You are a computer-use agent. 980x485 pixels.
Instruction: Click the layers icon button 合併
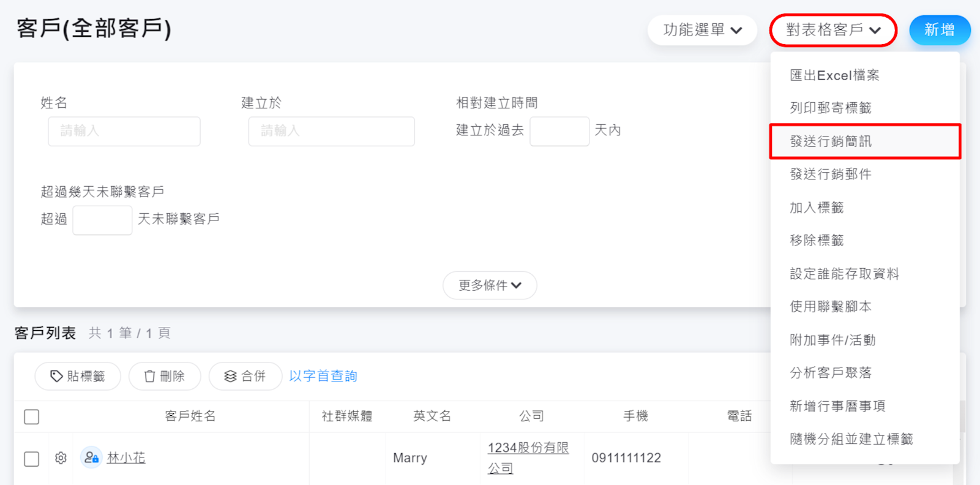(x=245, y=376)
